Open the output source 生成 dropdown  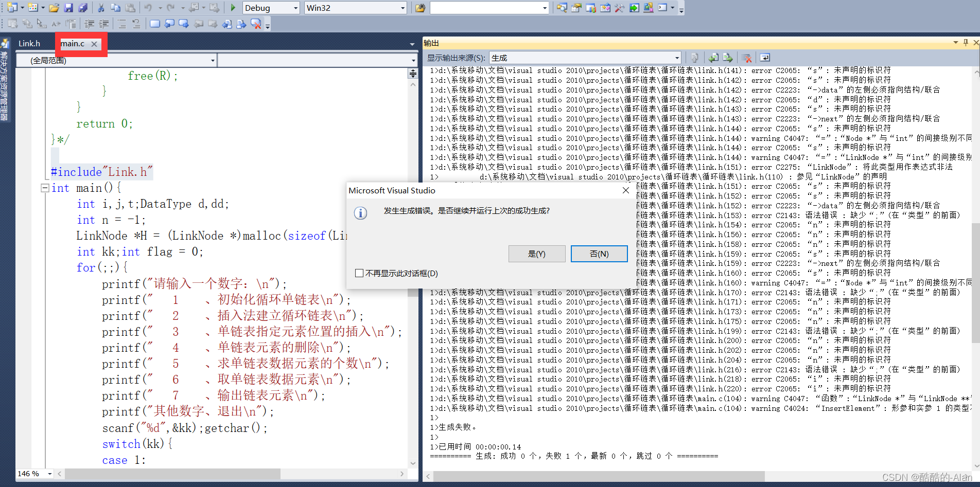pos(677,58)
